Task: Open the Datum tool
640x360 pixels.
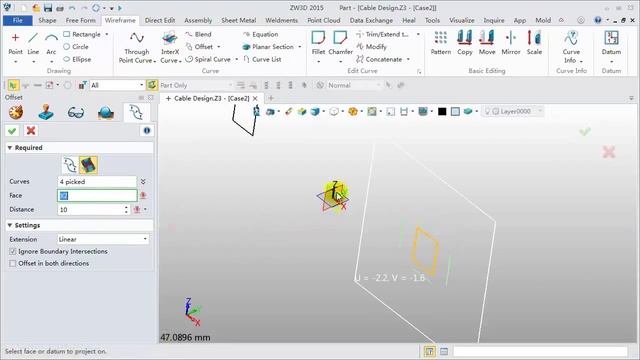Action: (x=611, y=43)
